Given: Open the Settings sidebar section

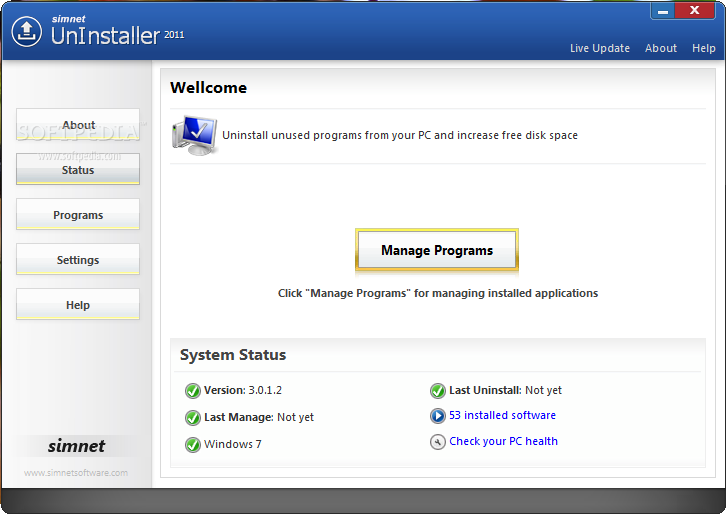Looking at the screenshot, I should (x=78, y=259).
